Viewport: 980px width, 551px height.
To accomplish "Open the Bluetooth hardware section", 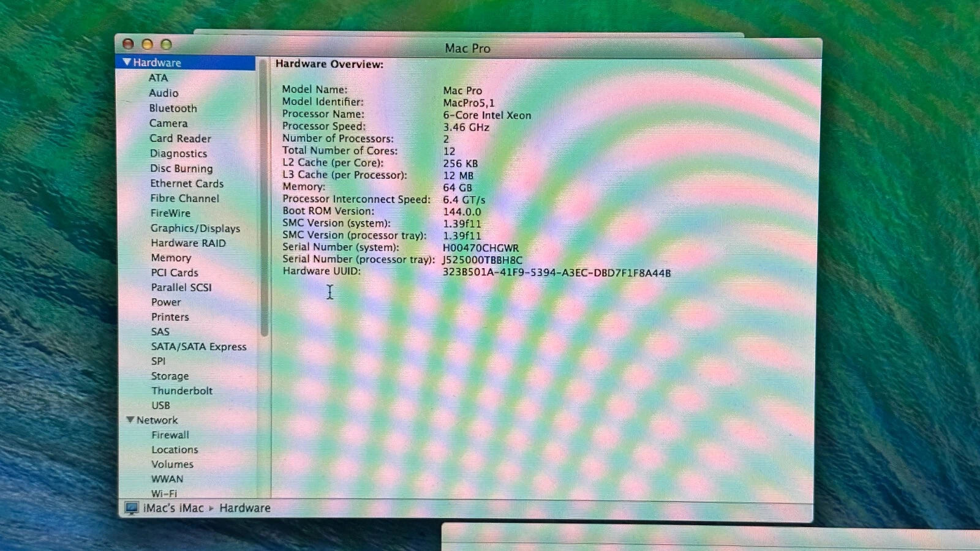I will click(173, 108).
